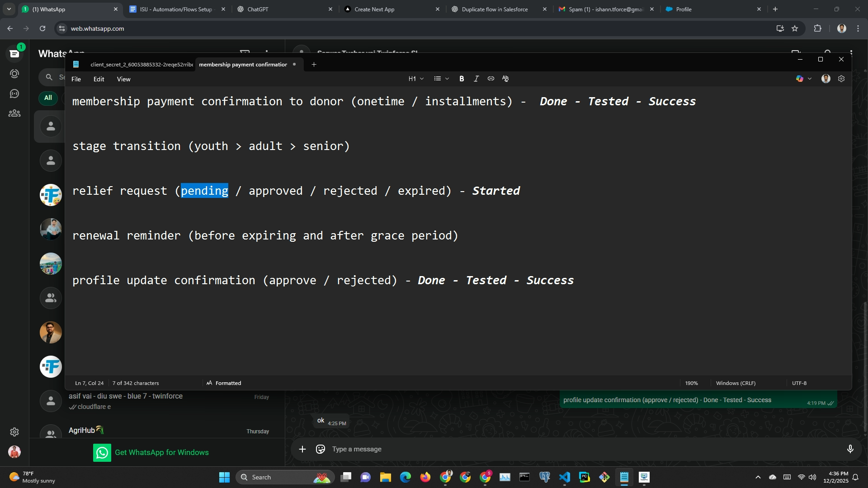Open WhatsApp Status icon in sidebar
This screenshot has height=488, width=868.
point(14,74)
